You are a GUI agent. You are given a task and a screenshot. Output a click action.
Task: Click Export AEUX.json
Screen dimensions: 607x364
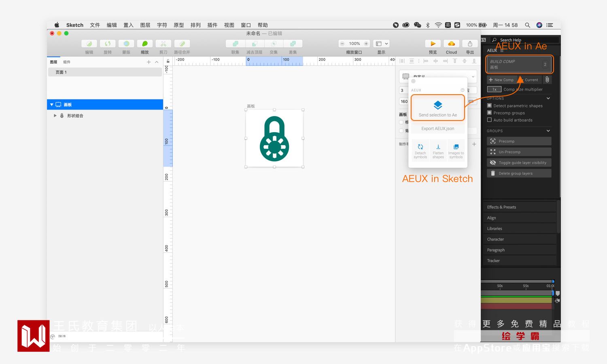[438, 129]
